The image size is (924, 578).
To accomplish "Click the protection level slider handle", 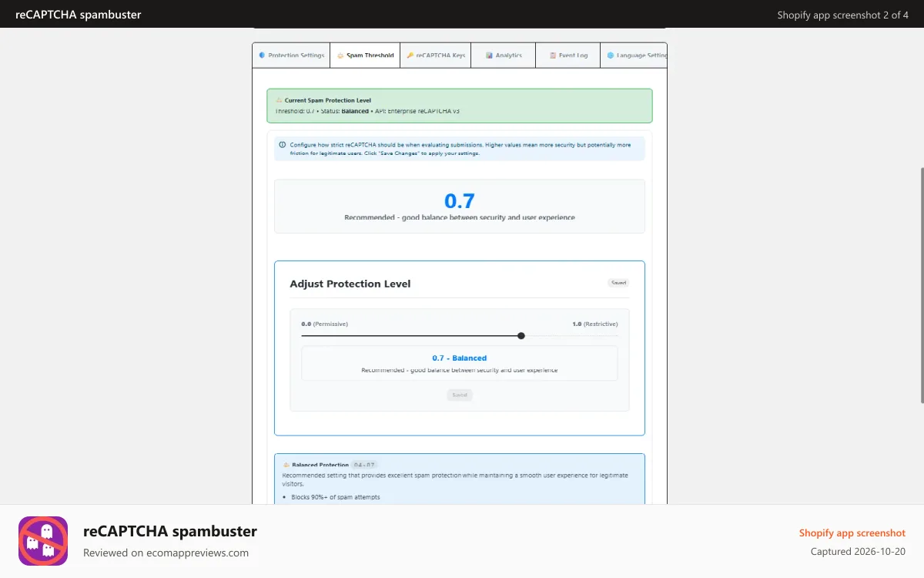I will coord(521,335).
